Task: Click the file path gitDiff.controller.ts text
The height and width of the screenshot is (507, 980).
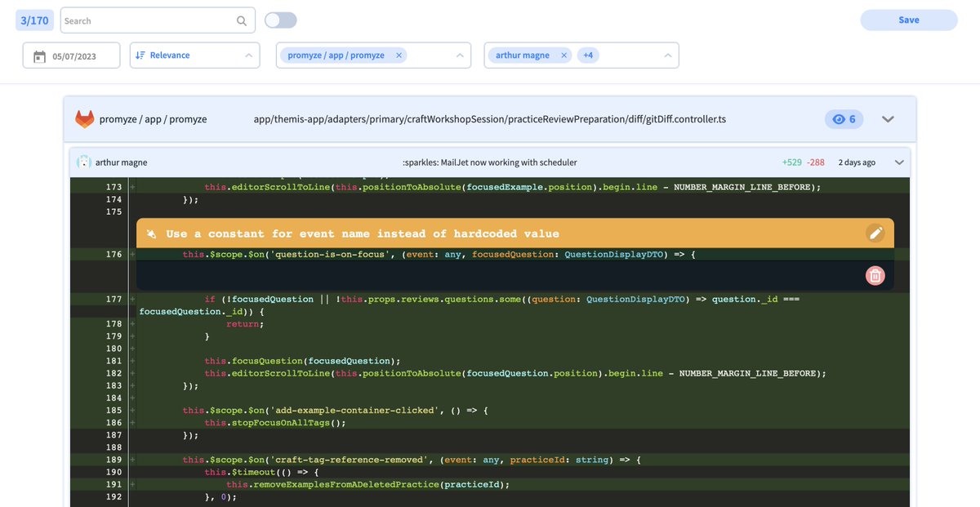Action: pyautogui.click(x=490, y=119)
